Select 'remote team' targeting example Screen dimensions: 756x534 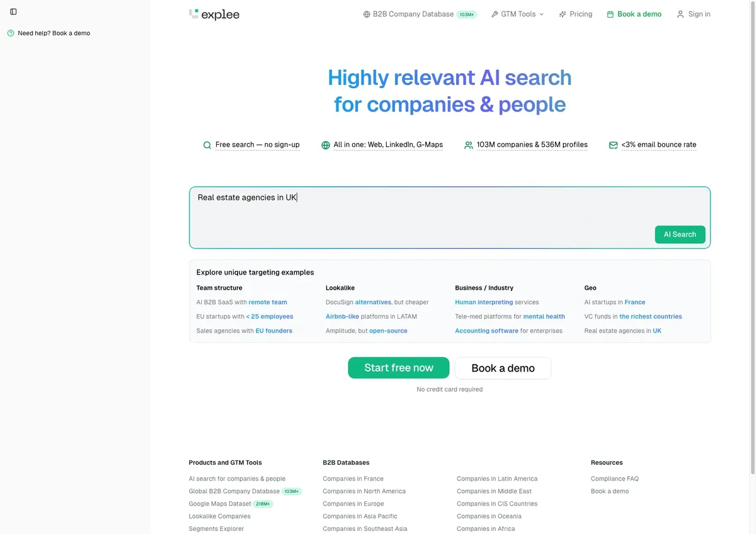(x=268, y=302)
